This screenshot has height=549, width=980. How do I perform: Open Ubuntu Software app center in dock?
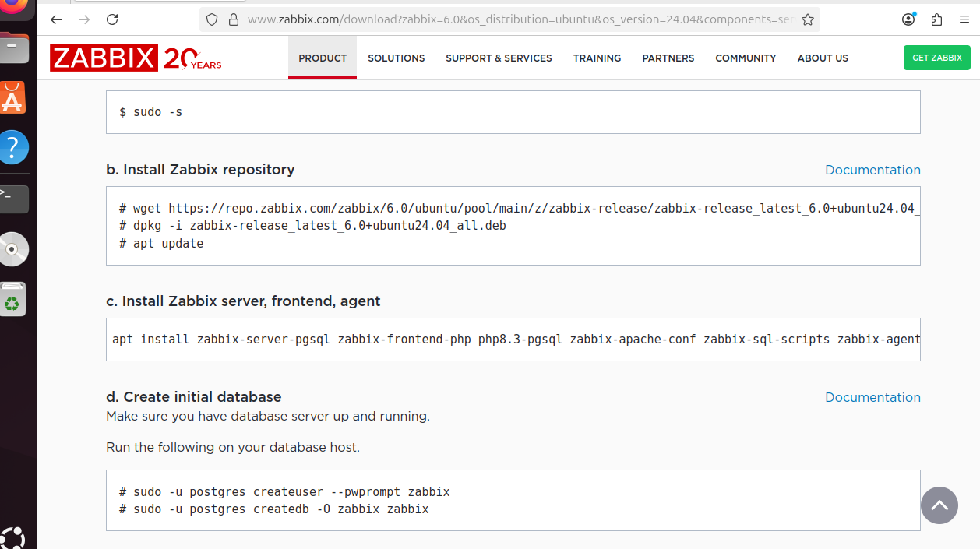(x=13, y=97)
